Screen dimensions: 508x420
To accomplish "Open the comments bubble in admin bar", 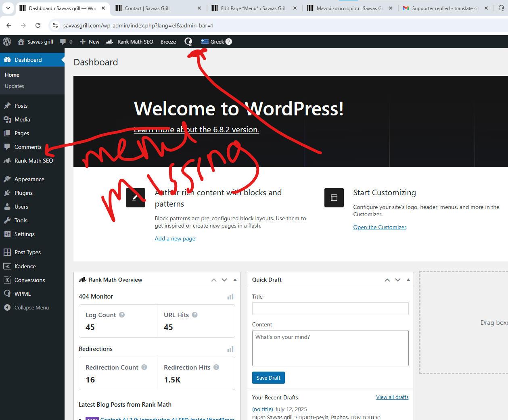I will 66,42.
